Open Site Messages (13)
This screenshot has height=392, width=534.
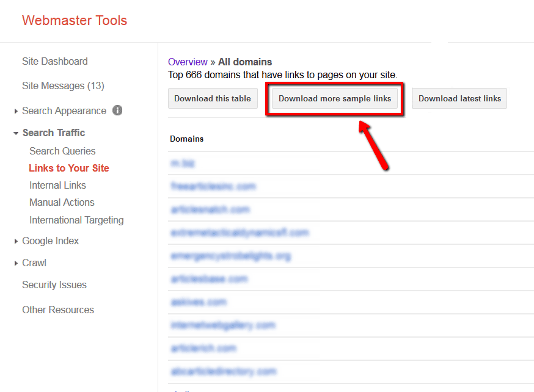[x=63, y=85]
